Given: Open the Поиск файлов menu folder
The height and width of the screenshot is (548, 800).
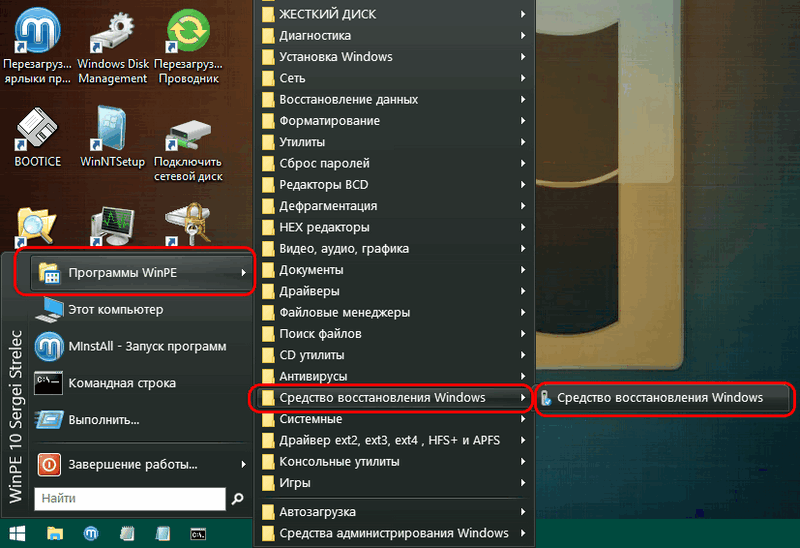Looking at the screenshot, I should pyautogui.click(x=394, y=334).
